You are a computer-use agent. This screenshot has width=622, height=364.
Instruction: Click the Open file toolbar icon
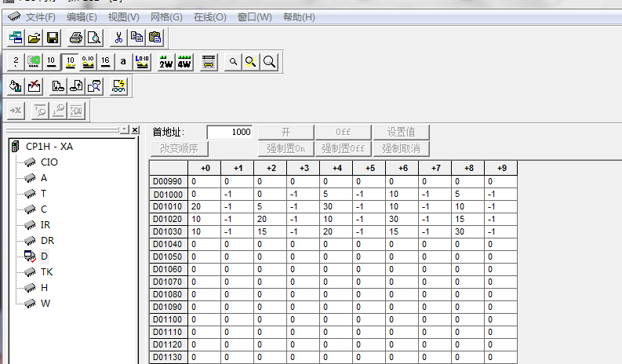(34, 37)
